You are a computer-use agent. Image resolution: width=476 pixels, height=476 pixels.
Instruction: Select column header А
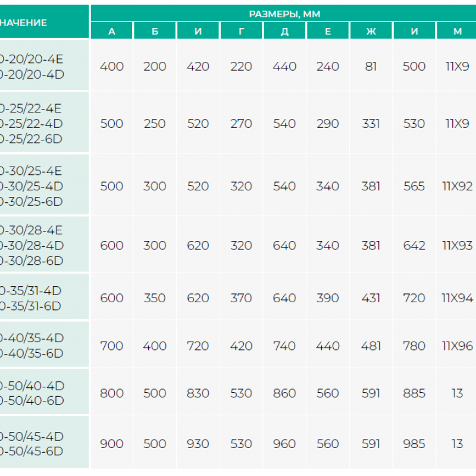[112, 31]
